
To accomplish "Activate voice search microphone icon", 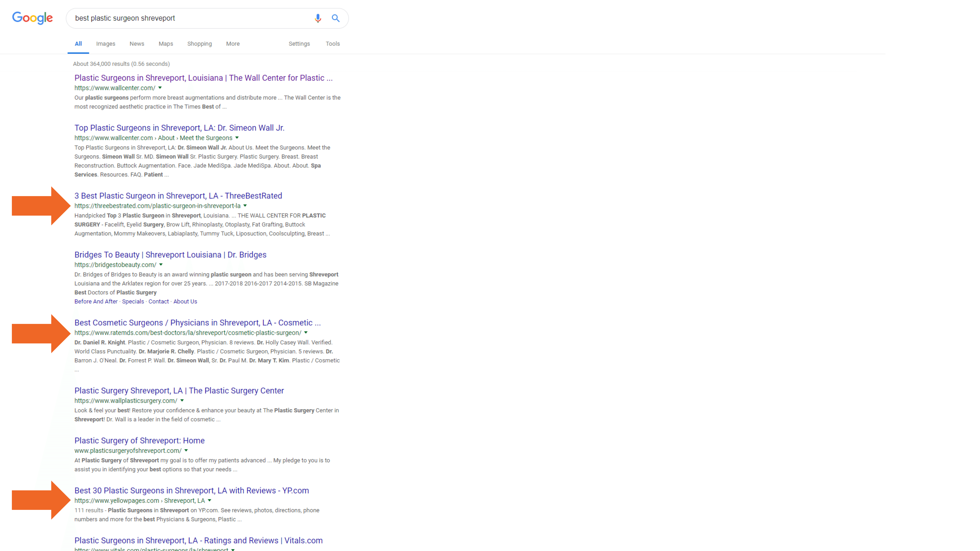I will pos(318,18).
